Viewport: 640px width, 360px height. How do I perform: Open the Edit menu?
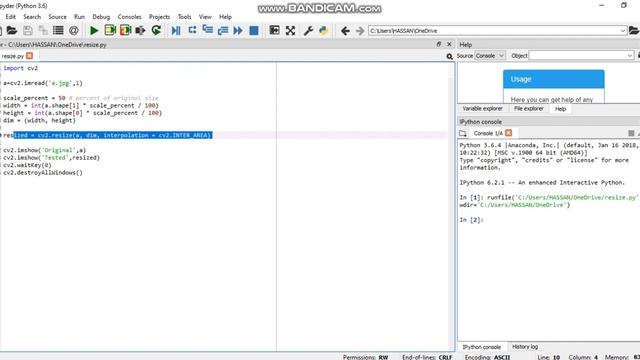point(11,17)
